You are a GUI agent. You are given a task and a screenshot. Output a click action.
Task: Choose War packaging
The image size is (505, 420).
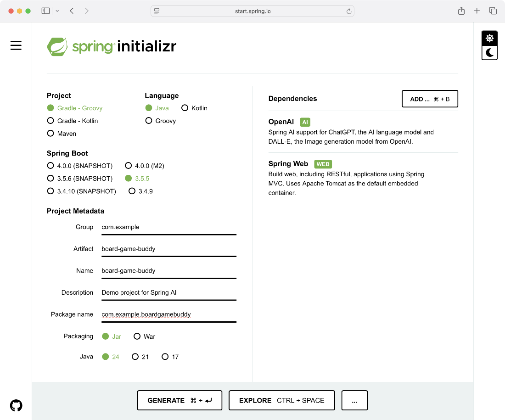[x=144, y=336]
